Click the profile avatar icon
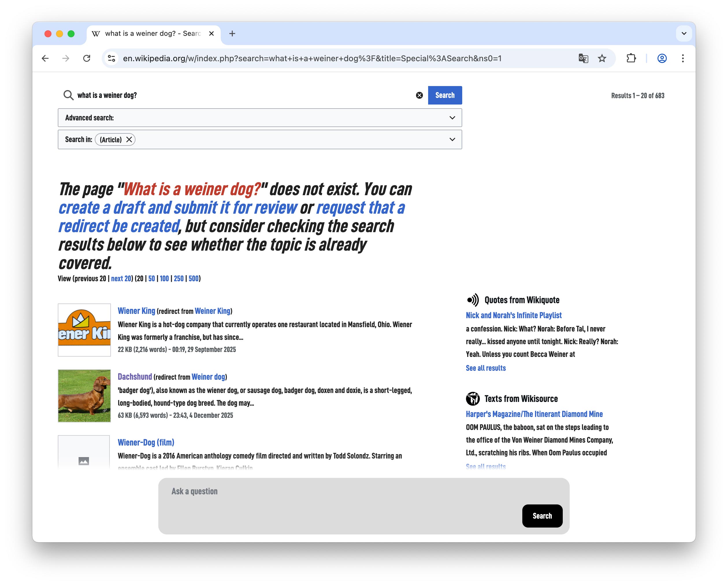 (662, 58)
